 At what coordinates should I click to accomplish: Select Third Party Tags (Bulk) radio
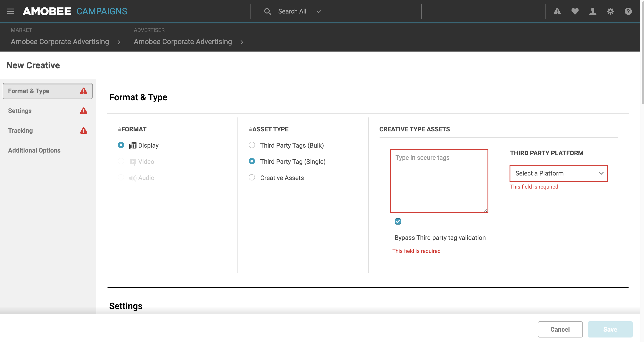point(252,145)
